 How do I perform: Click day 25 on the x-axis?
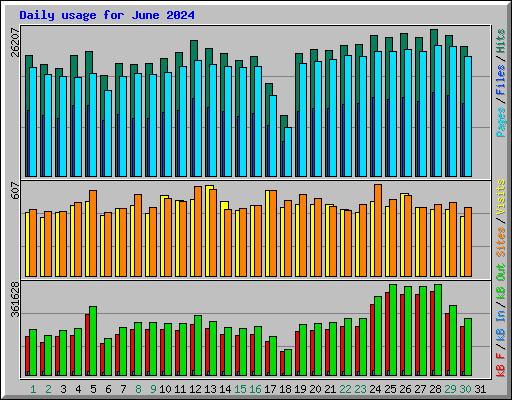[x=390, y=389]
